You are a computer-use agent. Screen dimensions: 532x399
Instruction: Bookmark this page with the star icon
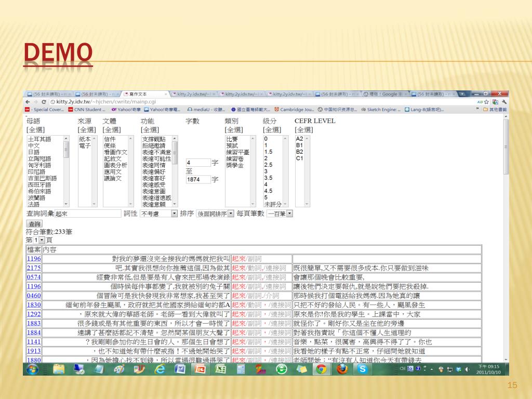[486, 102]
